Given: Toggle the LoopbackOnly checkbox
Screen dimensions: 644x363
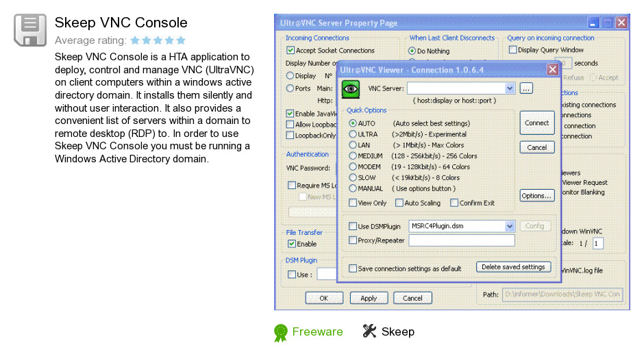Looking at the screenshot, I should tap(290, 135).
